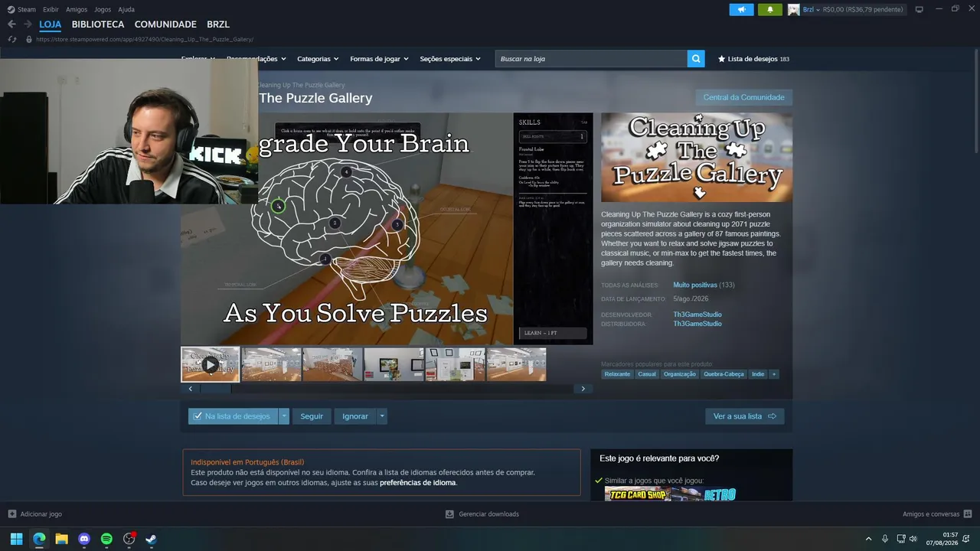This screenshot has width=980, height=551.
Task: Open Discord from the taskbar
Action: 84,539
